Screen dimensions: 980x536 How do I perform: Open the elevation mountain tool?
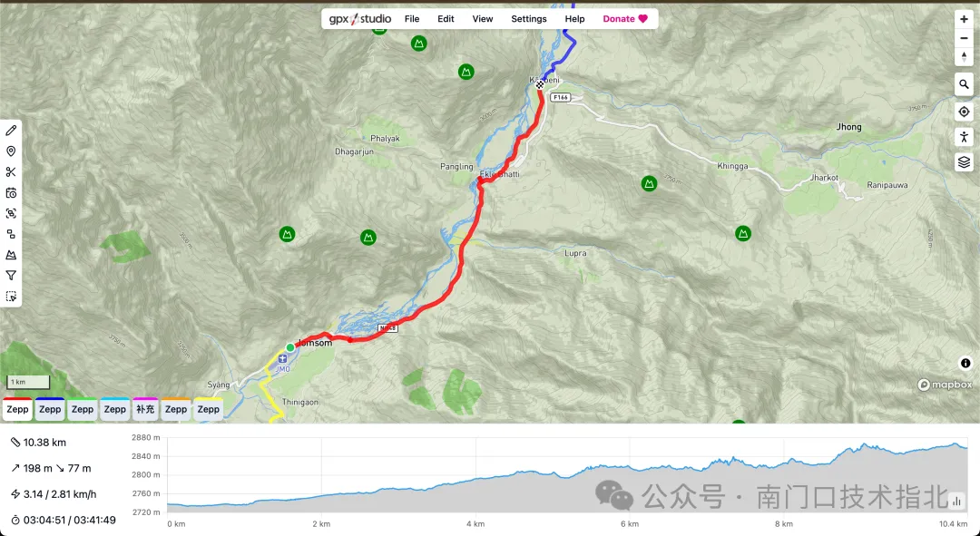pyautogui.click(x=11, y=254)
